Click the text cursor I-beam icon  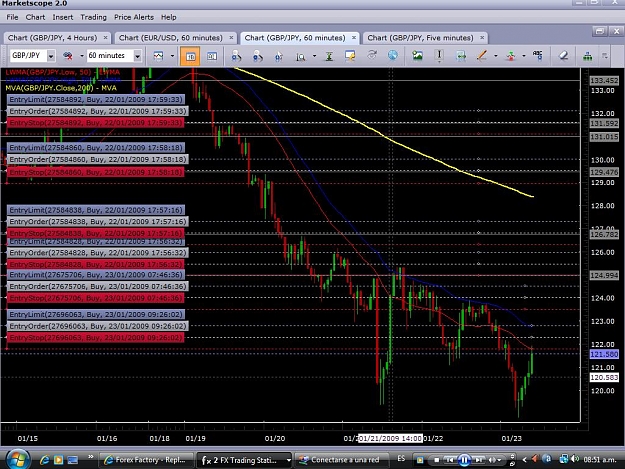(x=439, y=56)
